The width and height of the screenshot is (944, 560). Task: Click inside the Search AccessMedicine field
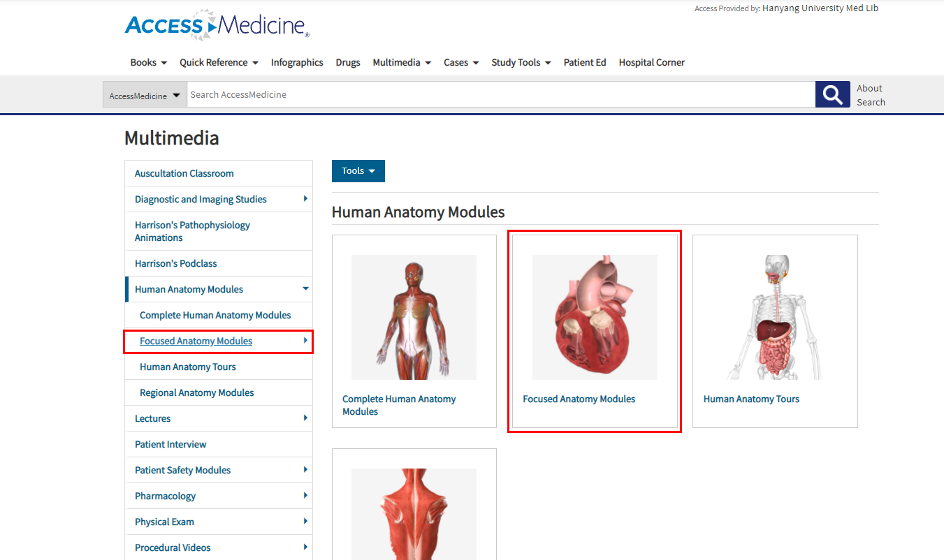pos(500,95)
